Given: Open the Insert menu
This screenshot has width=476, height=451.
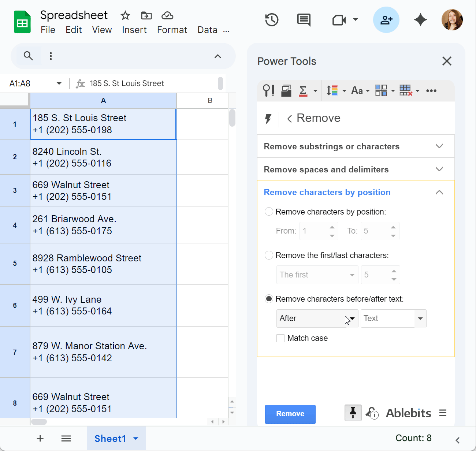Looking at the screenshot, I should (134, 30).
